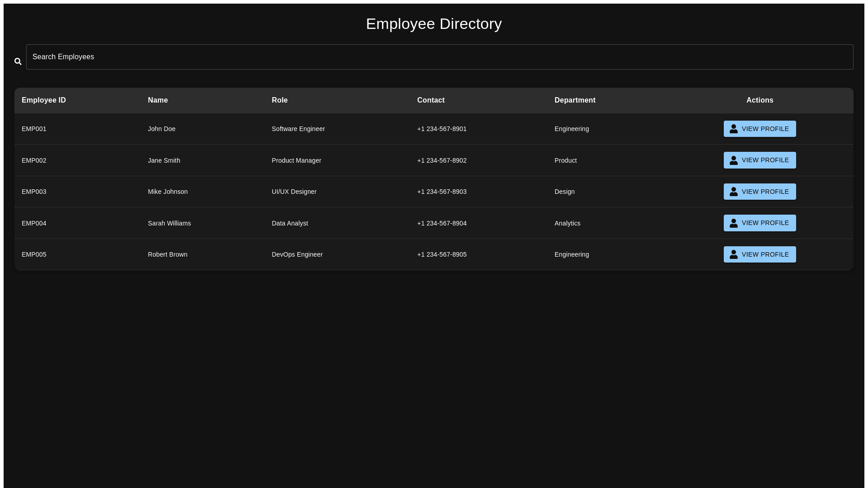Click the Employee Directory page title

pos(434,24)
